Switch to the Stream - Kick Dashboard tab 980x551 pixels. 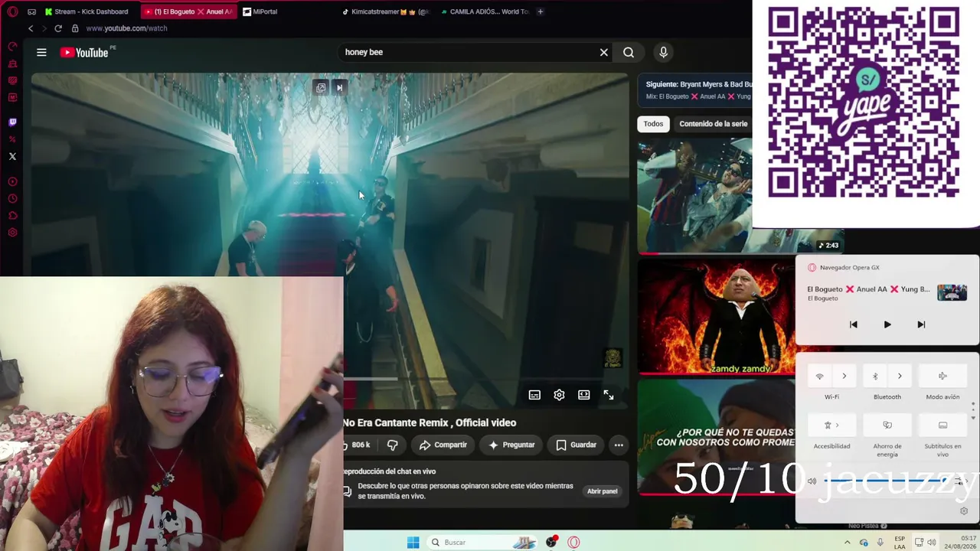pyautogui.click(x=87, y=11)
